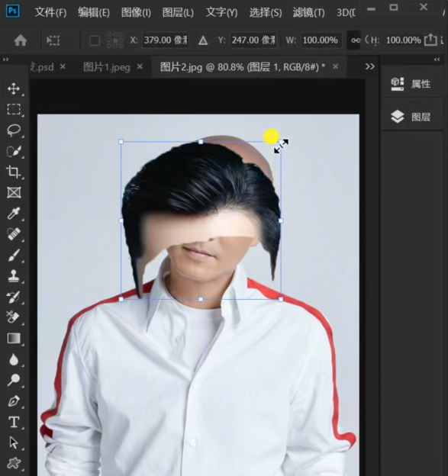Activate the horizontal Type tool
448x476 pixels.
click(x=14, y=422)
